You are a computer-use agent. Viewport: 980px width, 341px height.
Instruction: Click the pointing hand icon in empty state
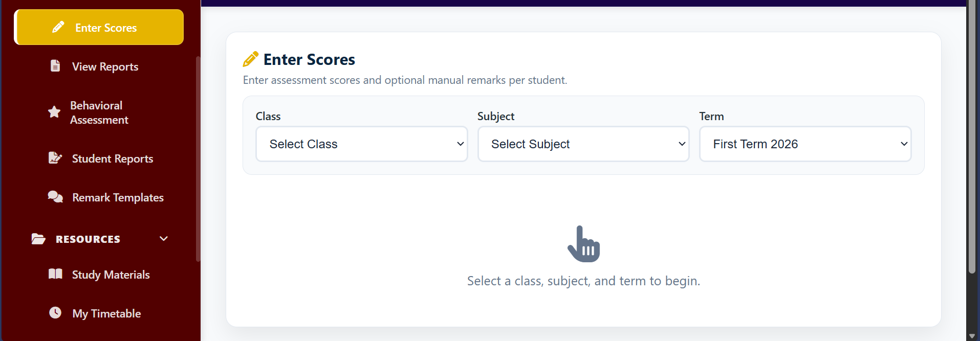(583, 244)
